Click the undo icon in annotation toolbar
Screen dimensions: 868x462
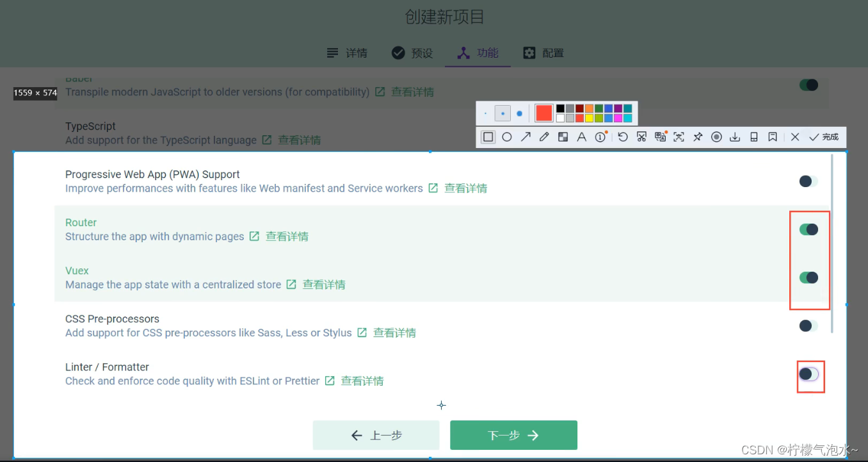(622, 136)
